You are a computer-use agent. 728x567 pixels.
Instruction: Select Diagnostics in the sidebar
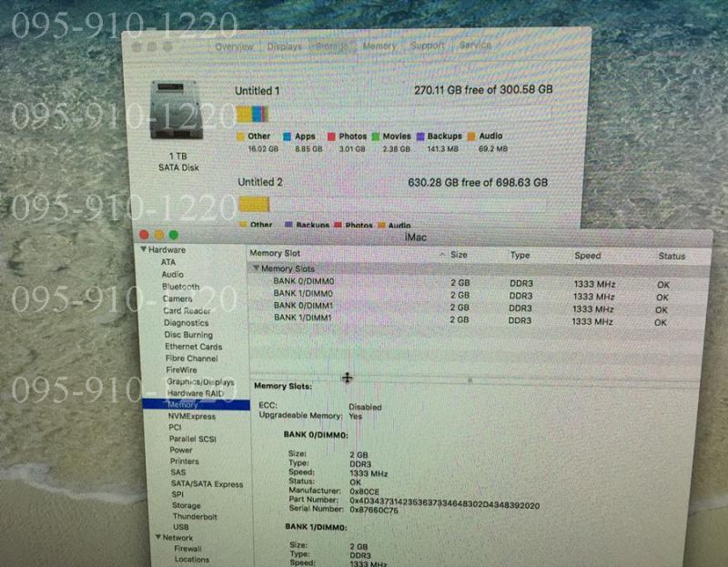[x=187, y=323]
